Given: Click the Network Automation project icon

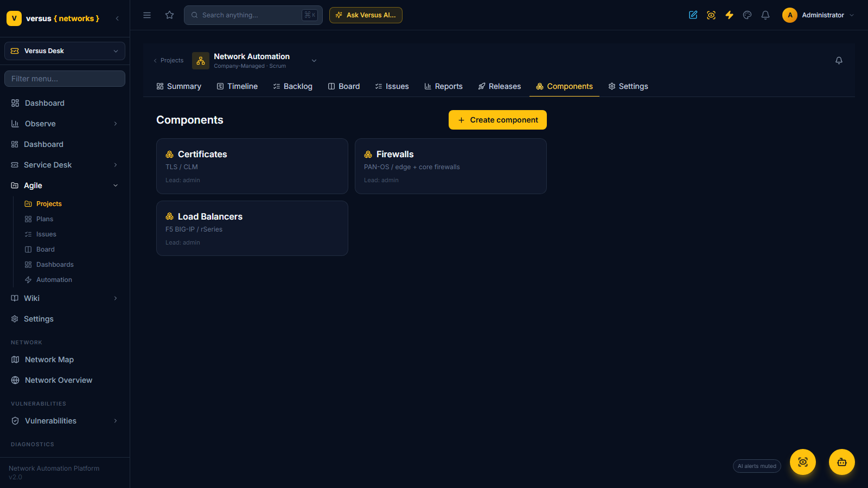Looking at the screenshot, I should click(x=201, y=61).
